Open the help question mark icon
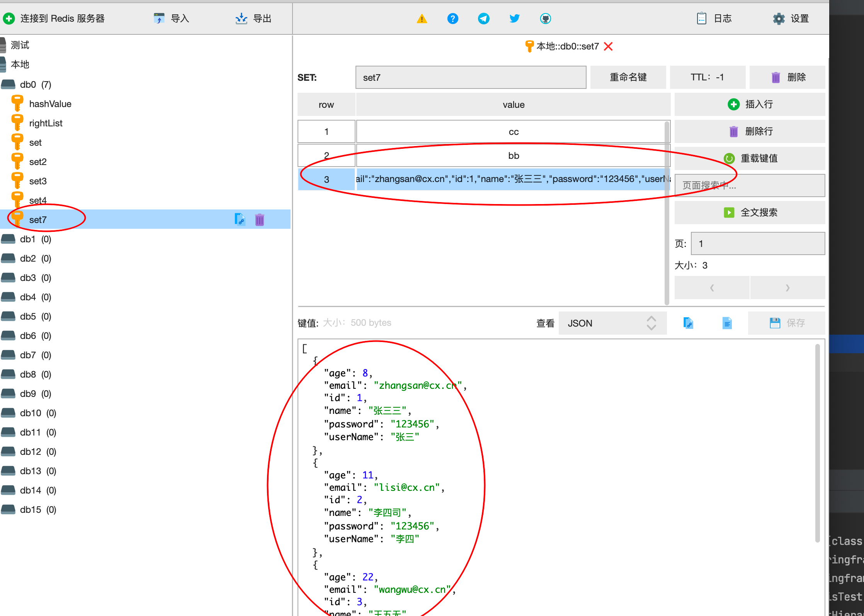The width and height of the screenshot is (864, 616). pos(452,18)
